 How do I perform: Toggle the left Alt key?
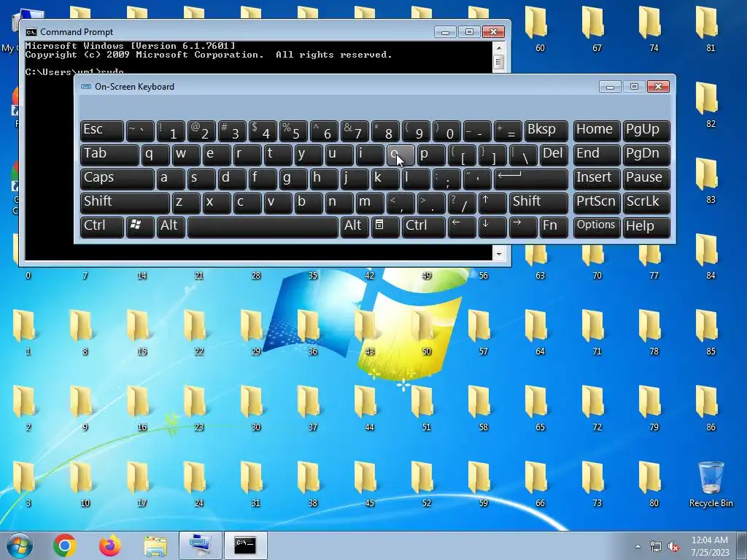point(171,226)
